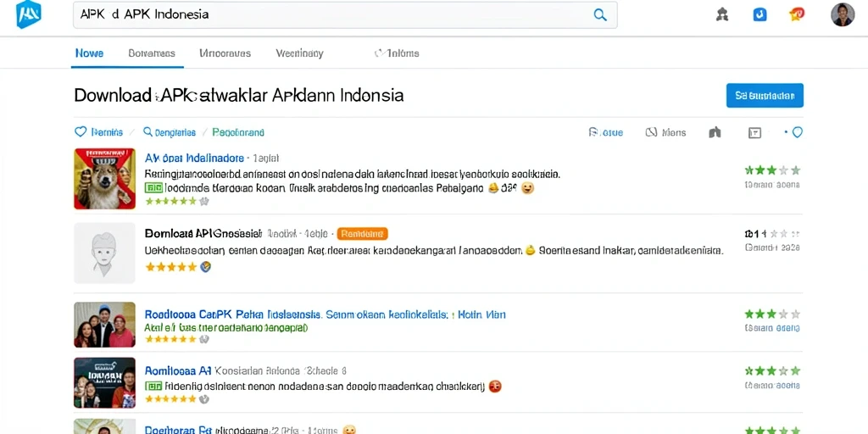Viewport: 868px width, 434px height.
Task: Click green badge icon in 'Iodonde Kerdocan' line
Action: coord(153,187)
